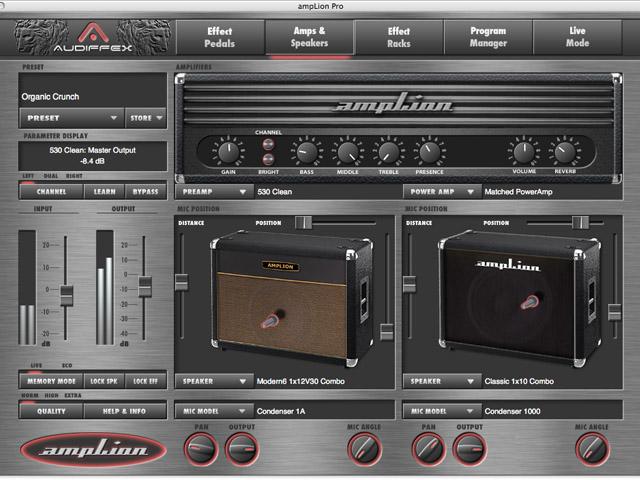Click the Presence knob
Viewport: 640px width, 480px height.
tap(429, 152)
